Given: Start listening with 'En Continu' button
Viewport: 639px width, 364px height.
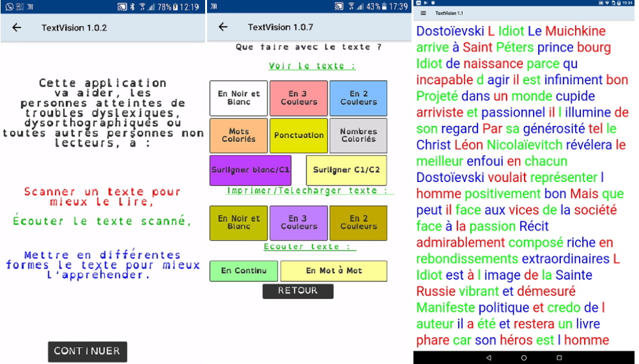Looking at the screenshot, I should [243, 271].
